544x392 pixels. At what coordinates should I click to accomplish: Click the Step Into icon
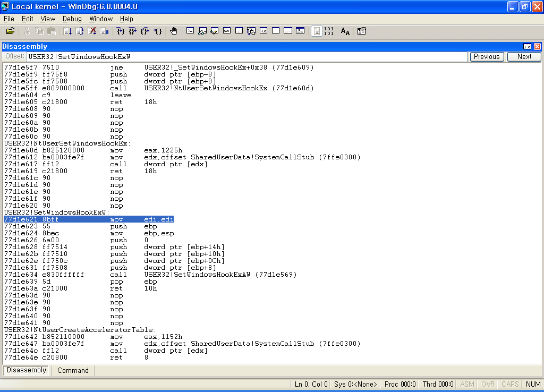click(121, 31)
